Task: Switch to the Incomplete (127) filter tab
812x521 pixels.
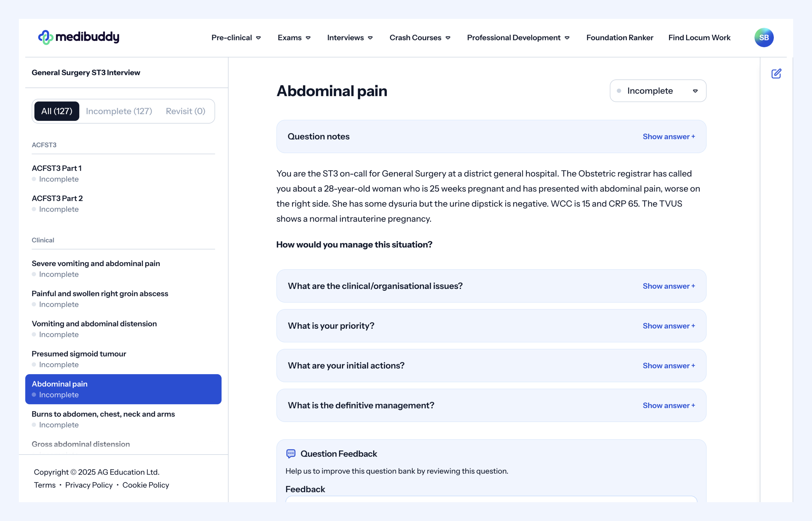Action: point(119,111)
